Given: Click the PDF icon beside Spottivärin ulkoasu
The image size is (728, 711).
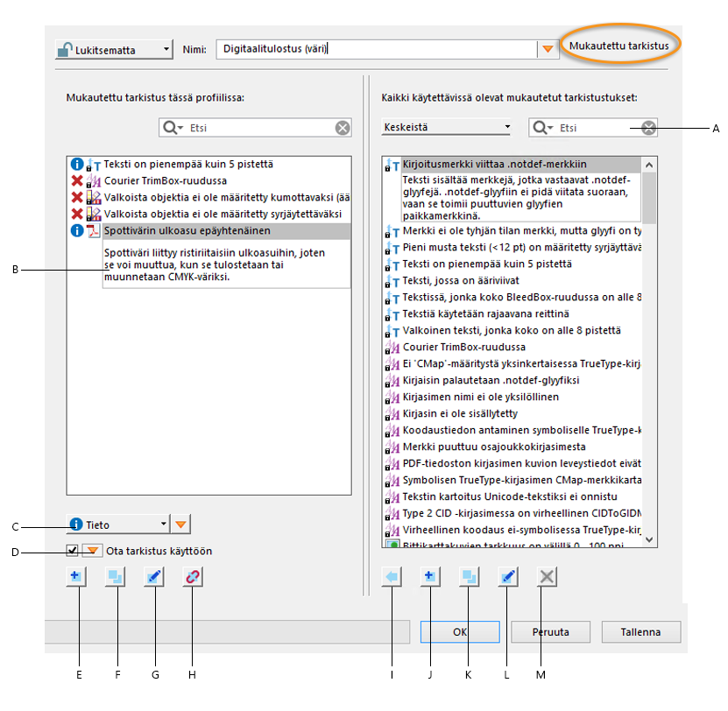Looking at the screenshot, I should 94,230.
